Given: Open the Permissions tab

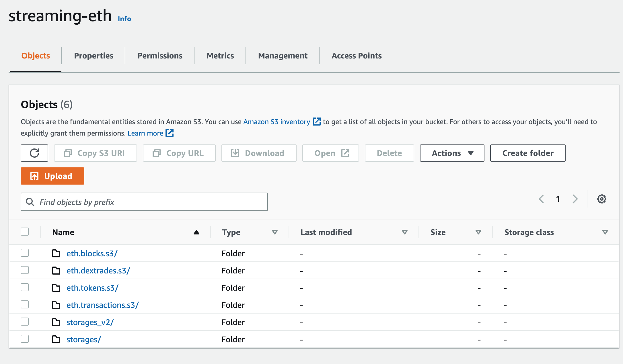Looking at the screenshot, I should [160, 56].
